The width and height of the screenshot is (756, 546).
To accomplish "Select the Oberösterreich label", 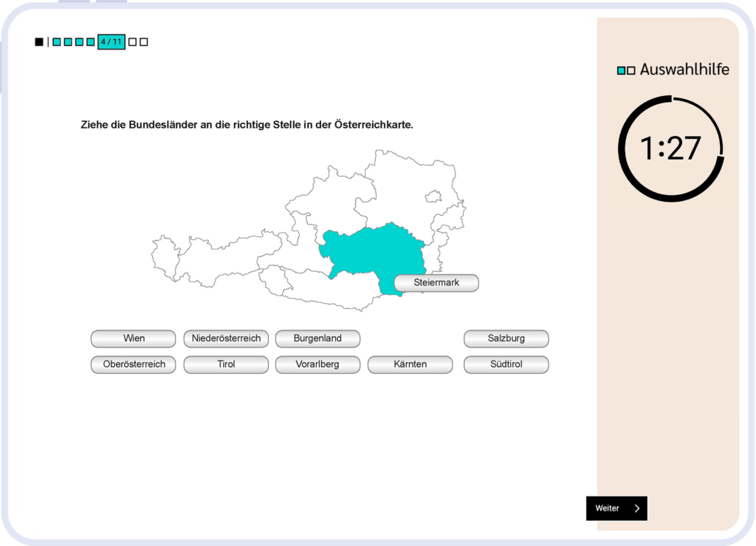I will coord(134,364).
